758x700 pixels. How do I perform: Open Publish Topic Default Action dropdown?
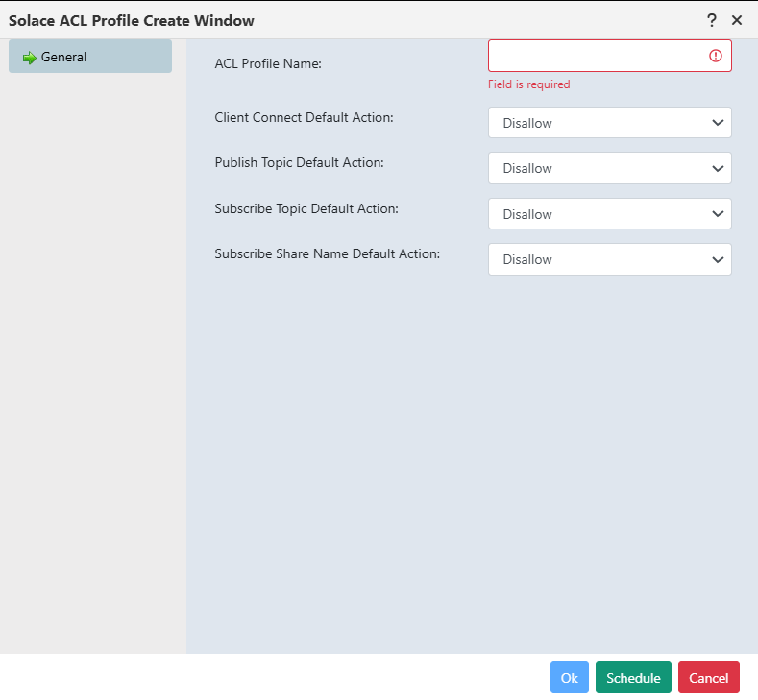(x=610, y=168)
